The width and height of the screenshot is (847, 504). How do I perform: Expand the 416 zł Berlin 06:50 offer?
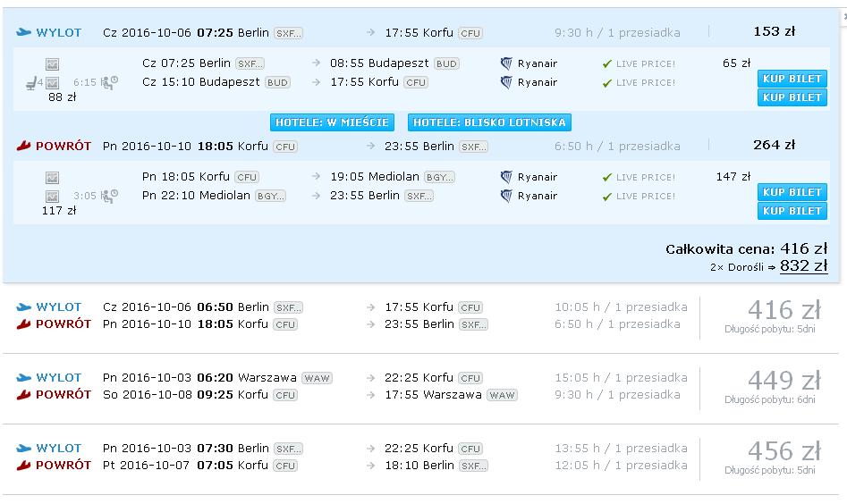pyautogui.click(x=420, y=318)
